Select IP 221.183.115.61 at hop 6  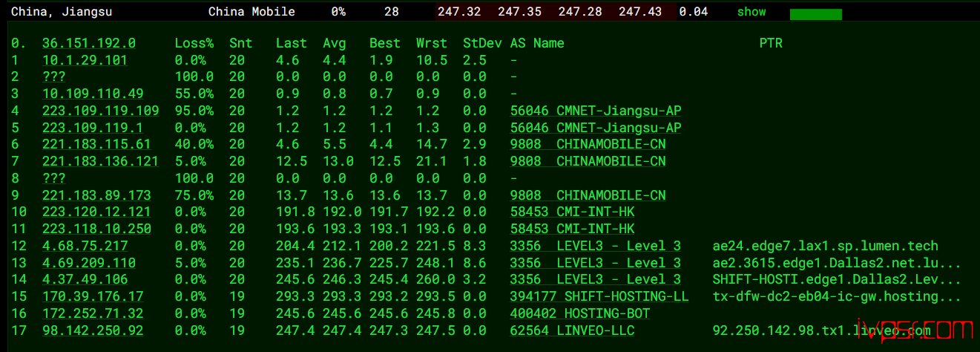96,144
